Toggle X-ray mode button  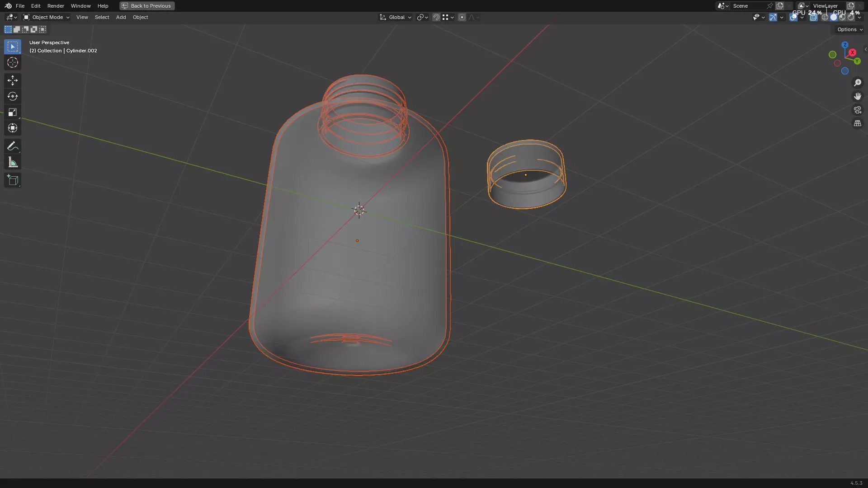click(813, 17)
